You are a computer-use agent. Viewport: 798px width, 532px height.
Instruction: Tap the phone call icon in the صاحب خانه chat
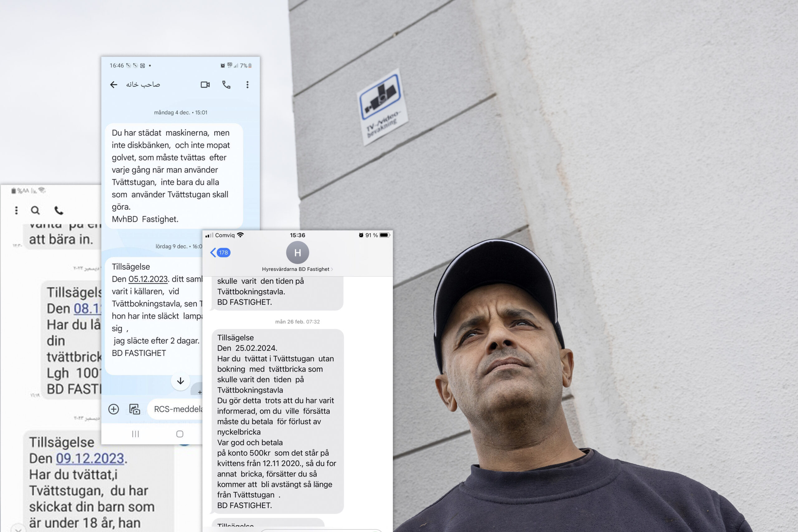click(x=226, y=84)
